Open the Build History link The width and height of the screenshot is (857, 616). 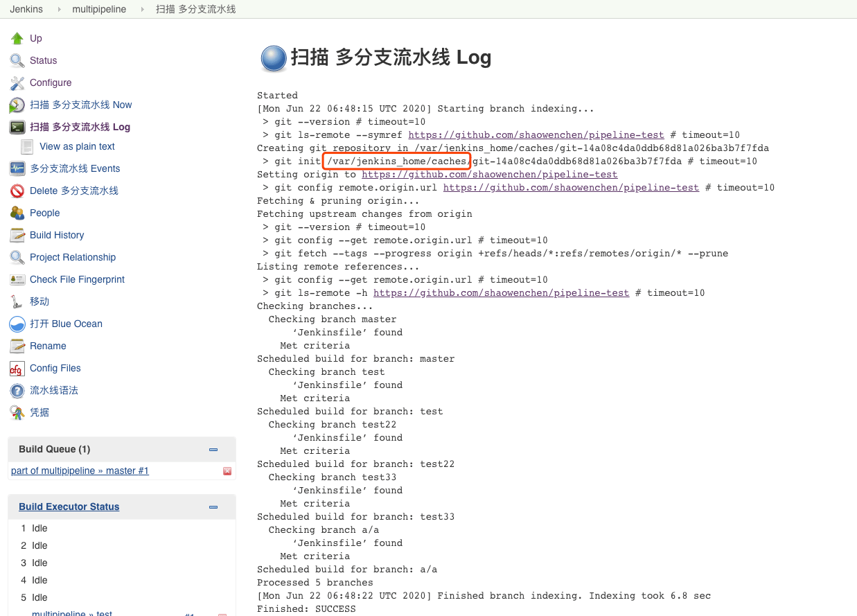point(57,235)
